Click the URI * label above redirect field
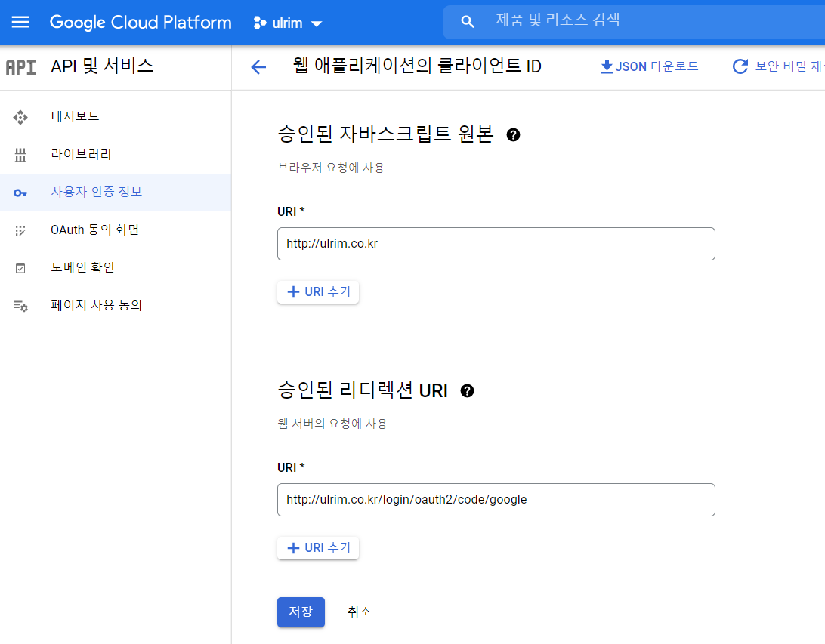Screen dimensions: 825x644 (x=291, y=467)
